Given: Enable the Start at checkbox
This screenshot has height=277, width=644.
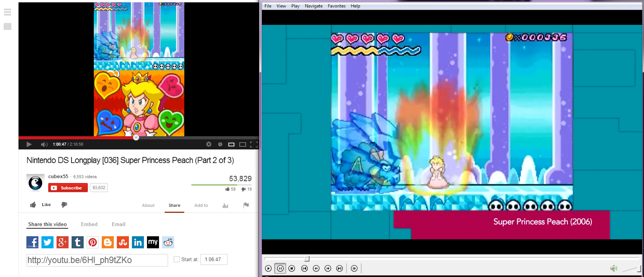Looking at the screenshot, I should coord(176,259).
